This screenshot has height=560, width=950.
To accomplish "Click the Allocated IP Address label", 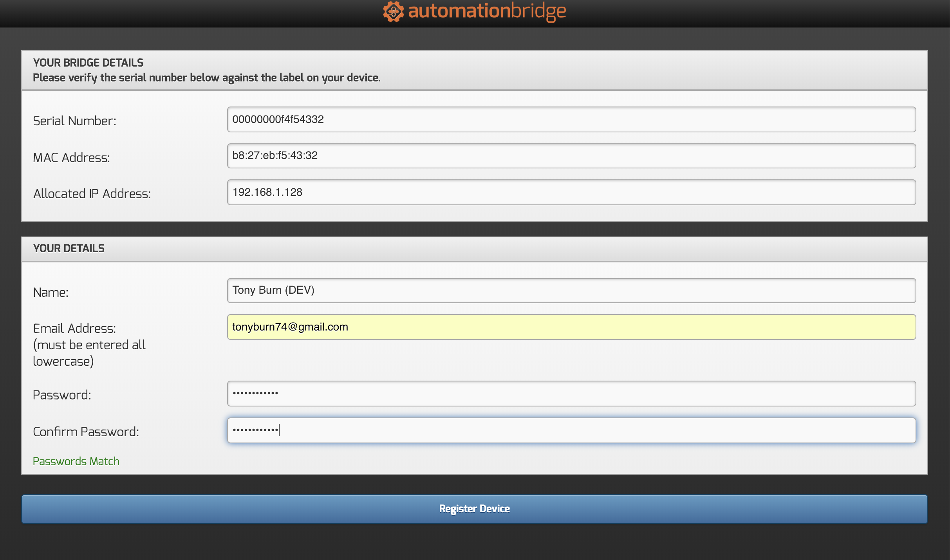I will [x=92, y=194].
